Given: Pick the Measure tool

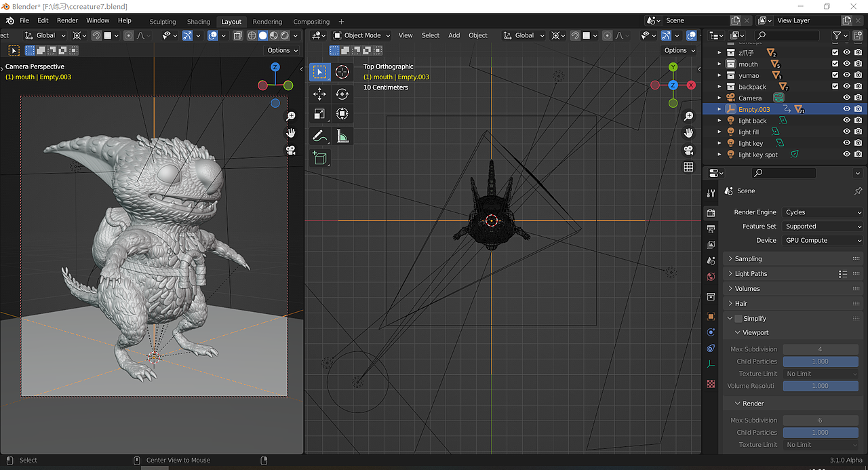Looking at the screenshot, I should [x=342, y=136].
